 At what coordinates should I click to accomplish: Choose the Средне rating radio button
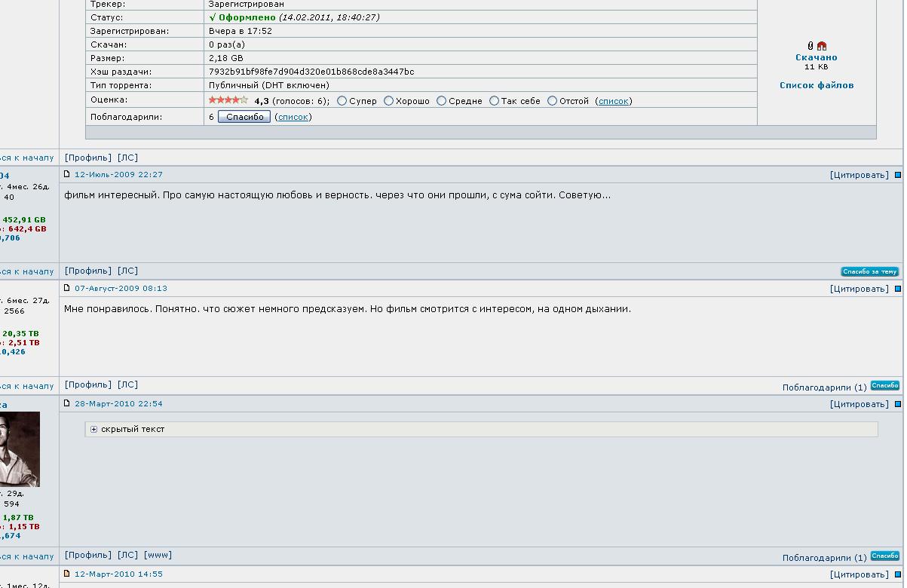(441, 101)
